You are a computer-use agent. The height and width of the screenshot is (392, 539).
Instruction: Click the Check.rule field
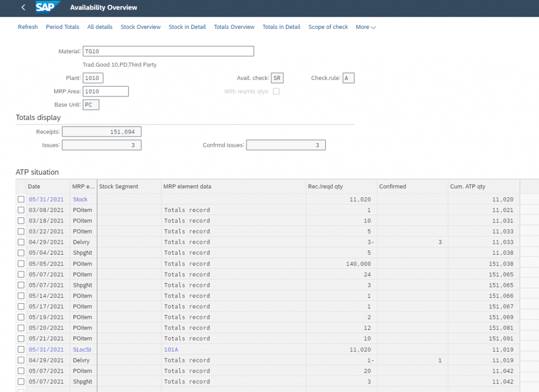348,78
